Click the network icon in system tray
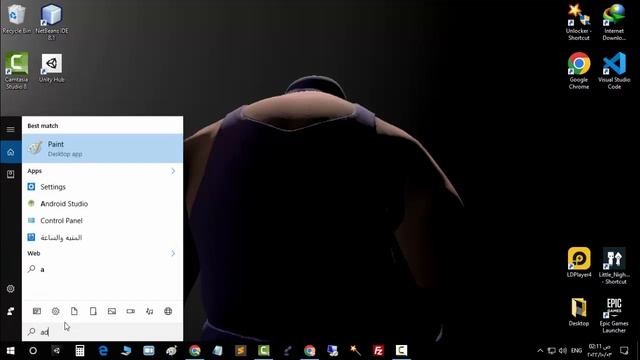 551,351
